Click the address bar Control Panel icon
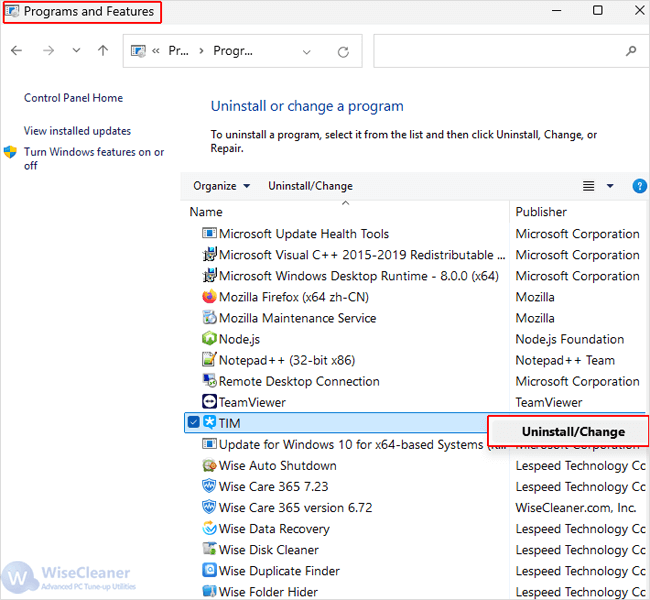 tap(138, 51)
